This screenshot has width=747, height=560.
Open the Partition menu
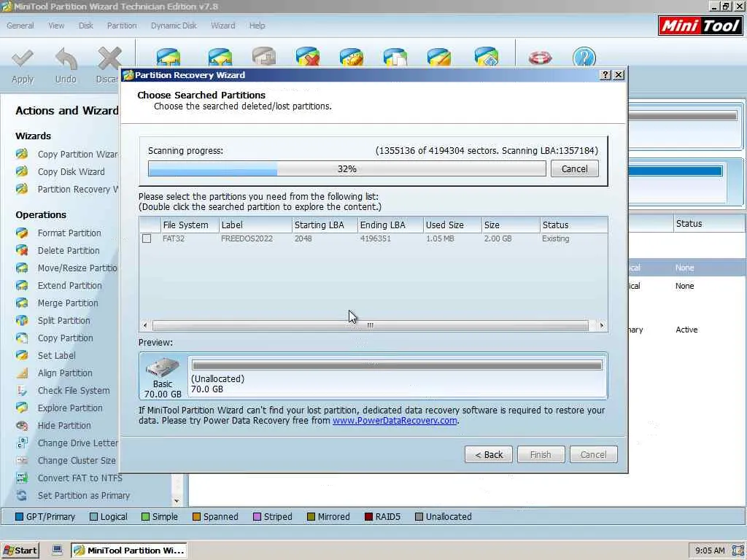tap(122, 26)
